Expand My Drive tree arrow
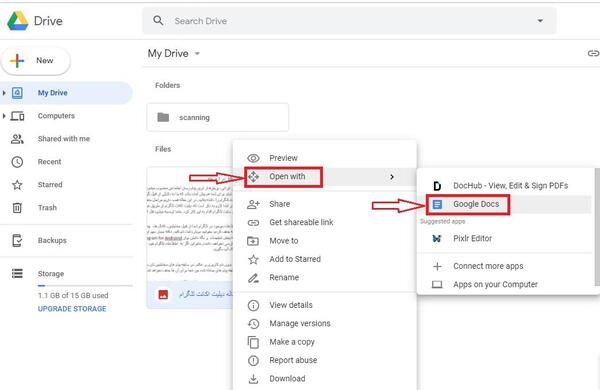Screen dimensions: 600x390 pos(4,93)
